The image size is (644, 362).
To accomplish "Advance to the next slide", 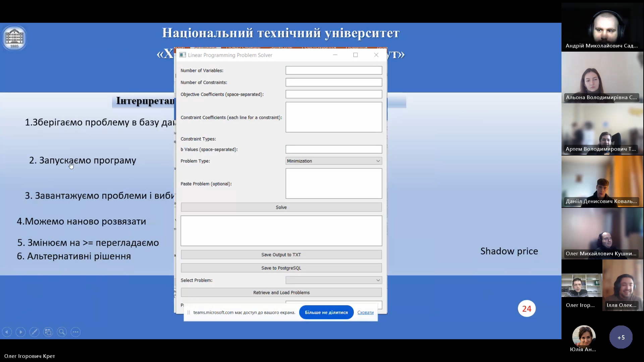I will click(x=20, y=332).
